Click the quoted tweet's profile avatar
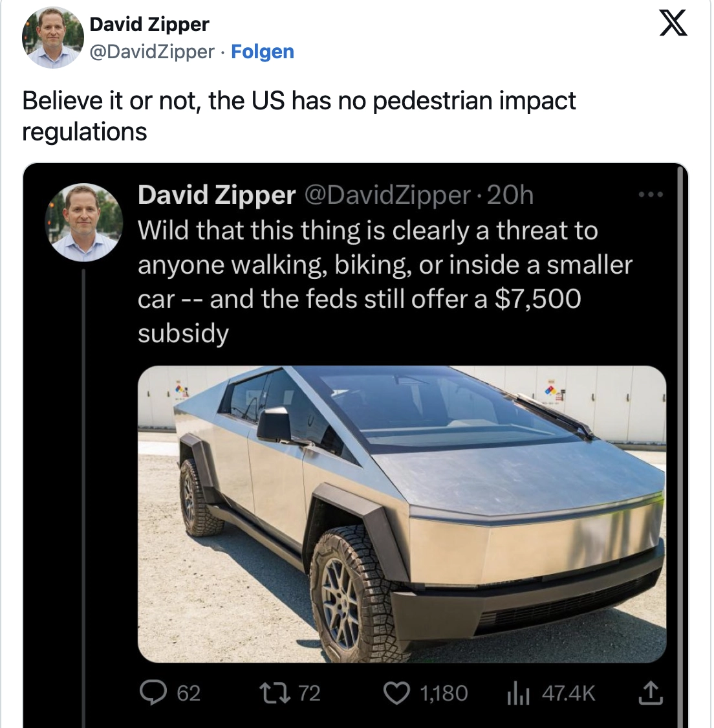 coord(85,223)
